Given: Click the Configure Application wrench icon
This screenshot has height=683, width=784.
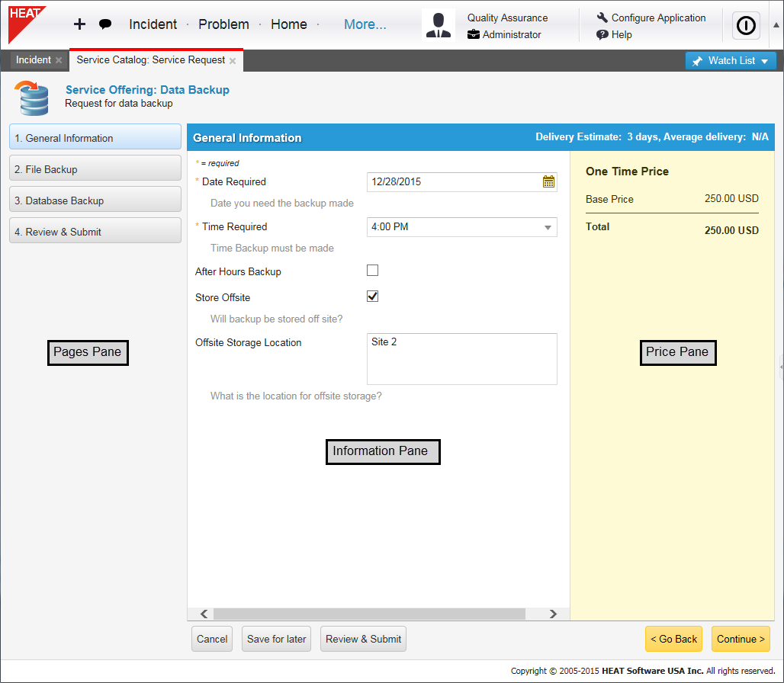Looking at the screenshot, I should click(602, 17).
